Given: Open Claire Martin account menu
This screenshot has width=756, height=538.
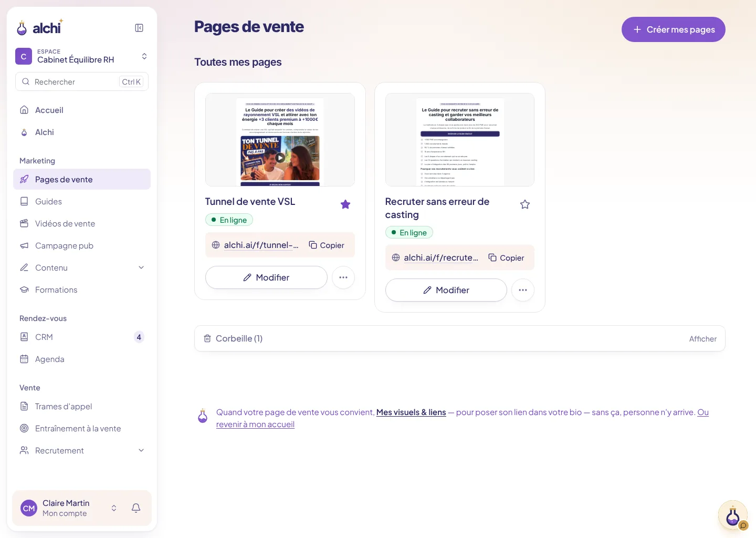Looking at the screenshot, I should 70,508.
